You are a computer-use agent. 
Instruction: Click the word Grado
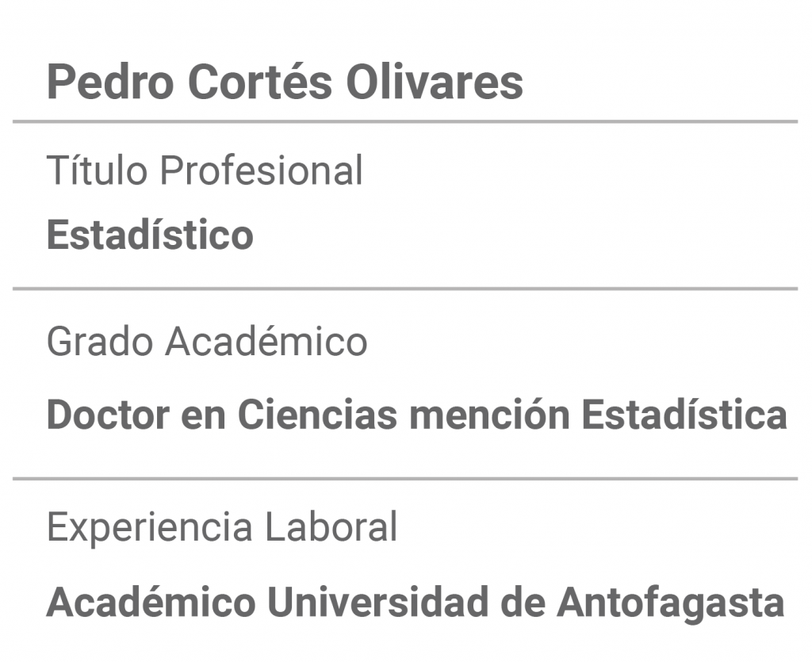pyautogui.click(x=100, y=342)
